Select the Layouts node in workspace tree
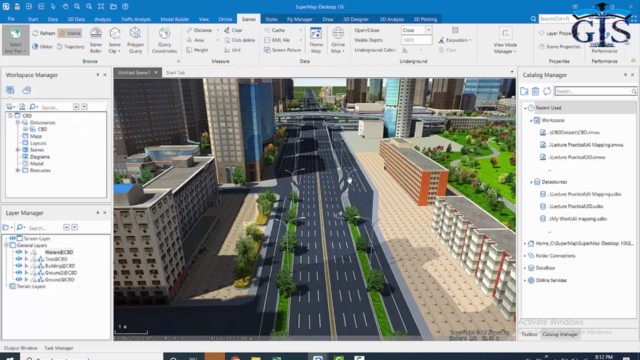The height and width of the screenshot is (360, 640). click(x=38, y=143)
